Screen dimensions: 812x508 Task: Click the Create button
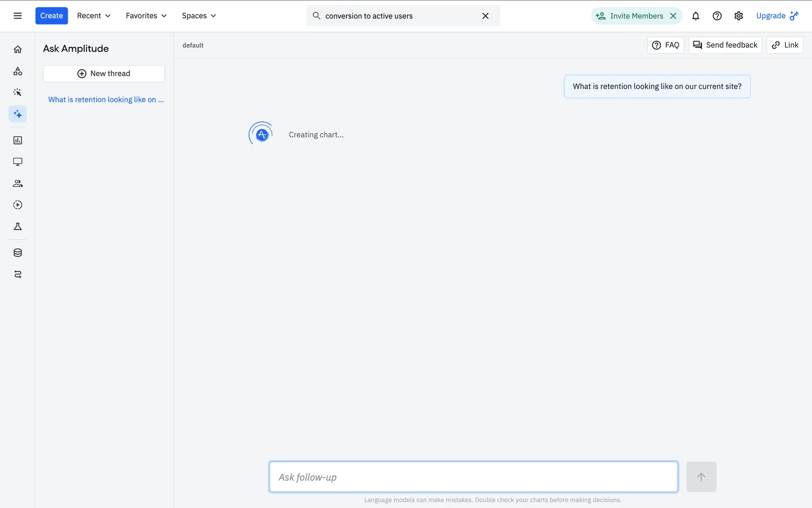pyautogui.click(x=51, y=16)
